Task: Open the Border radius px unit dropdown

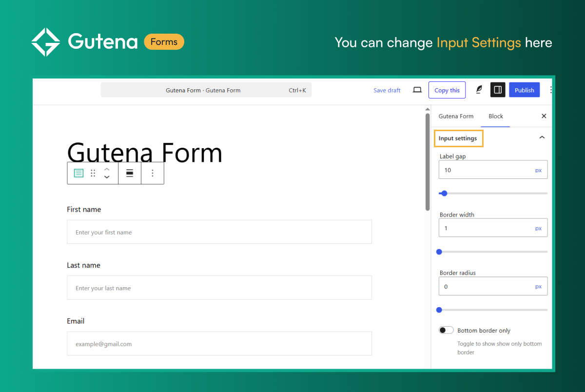Action: click(x=538, y=286)
